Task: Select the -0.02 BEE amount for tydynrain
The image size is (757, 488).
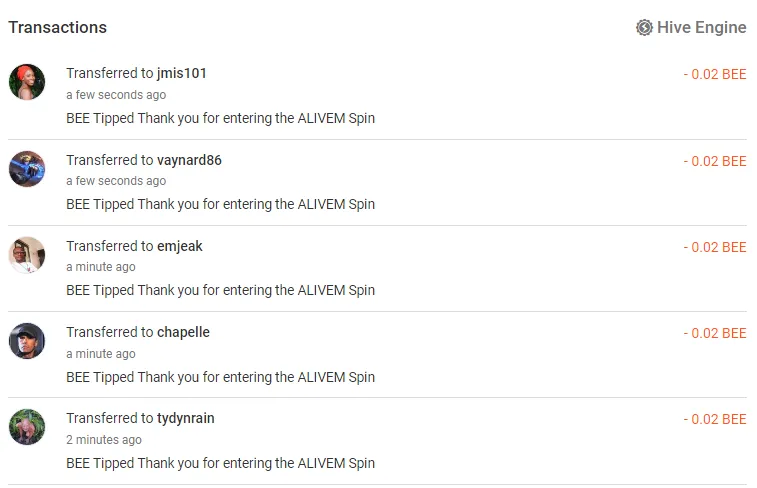Action: pos(715,419)
